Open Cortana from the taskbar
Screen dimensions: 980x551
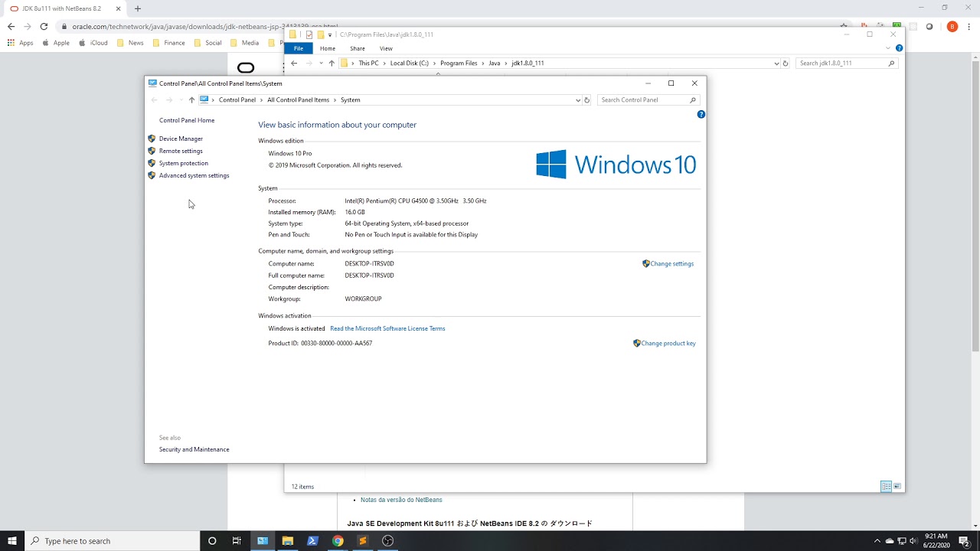pos(212,540)
